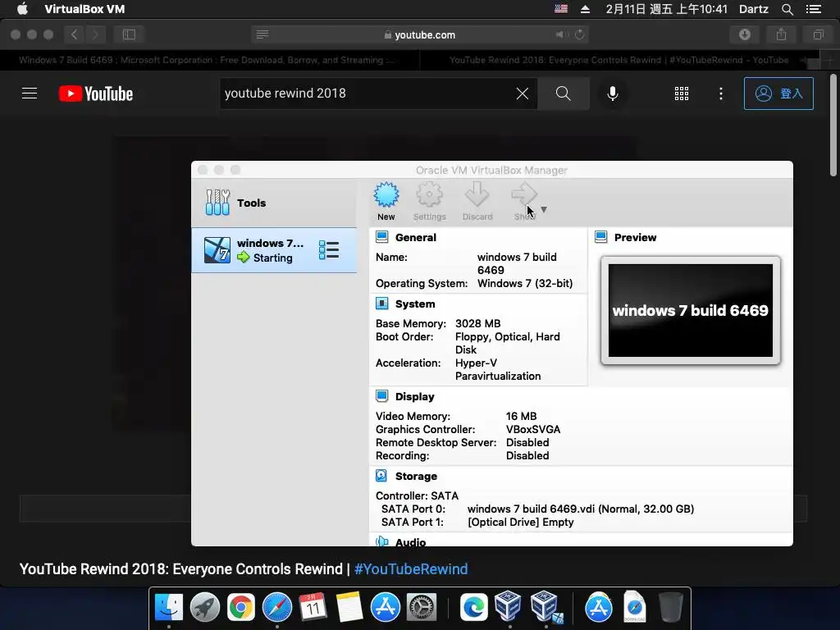
Task: Click the Optical Drive Empty entry
Action: point(521,523)
